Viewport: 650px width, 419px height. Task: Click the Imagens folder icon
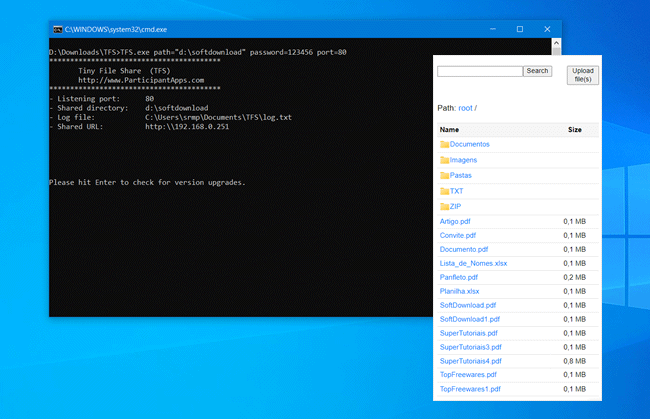(445, 160)
